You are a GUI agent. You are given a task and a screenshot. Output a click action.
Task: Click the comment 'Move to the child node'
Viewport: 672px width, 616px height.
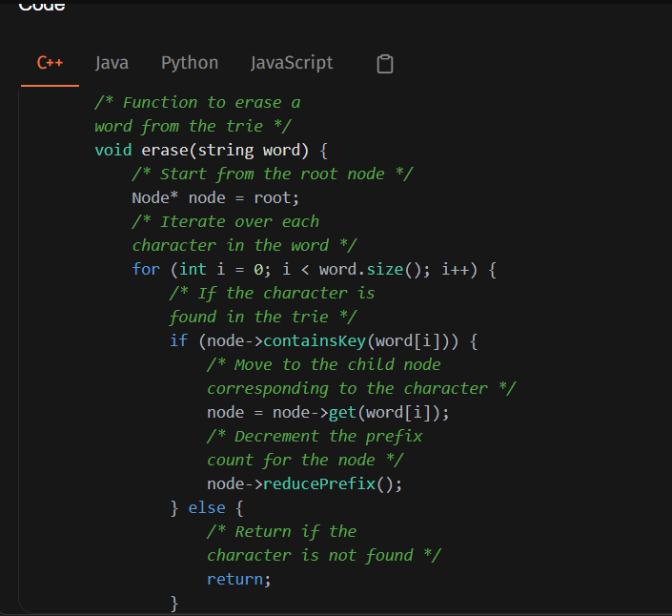pyautogui.click(x=323, y=365)
